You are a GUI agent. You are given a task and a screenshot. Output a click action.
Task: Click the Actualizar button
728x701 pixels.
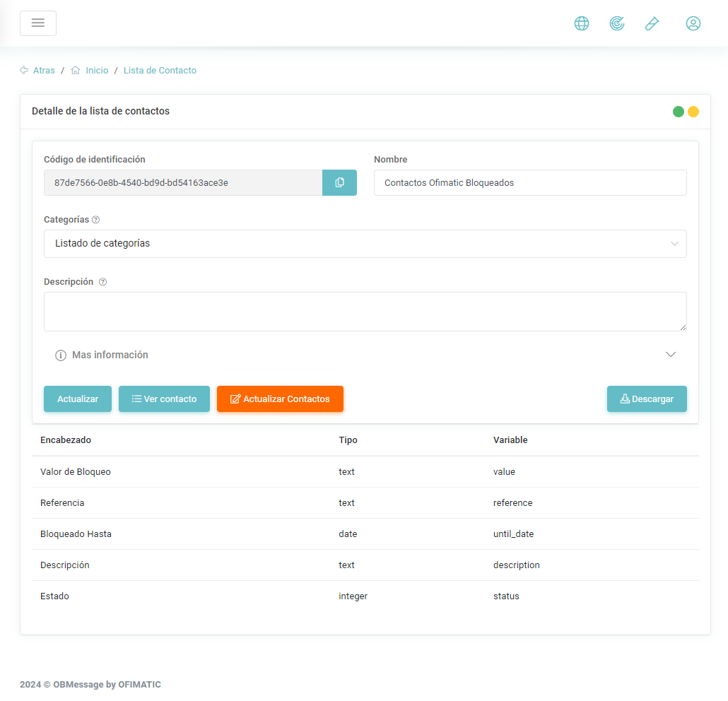[78, 399]
